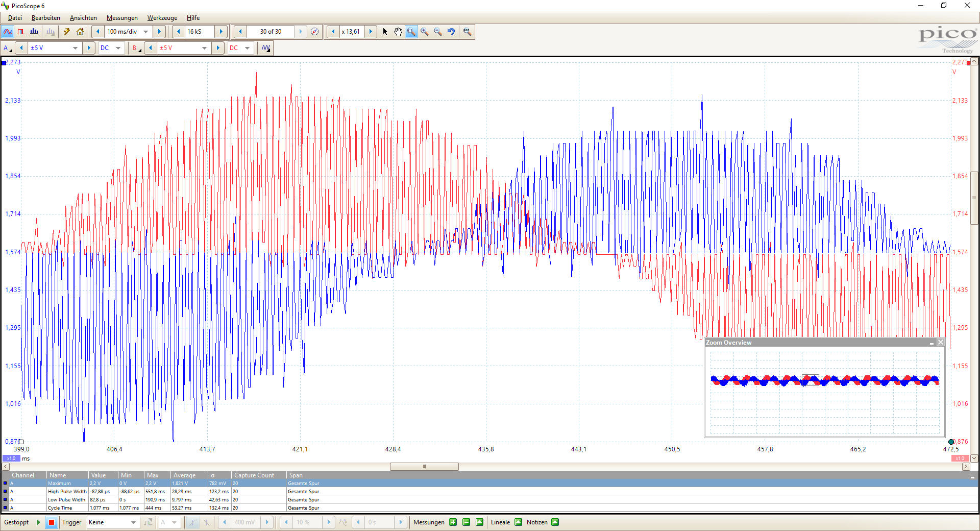This screenshot has width=980, height=531.
Task: Select the High Pulse Width measurement row
Action: coord(489,492)
